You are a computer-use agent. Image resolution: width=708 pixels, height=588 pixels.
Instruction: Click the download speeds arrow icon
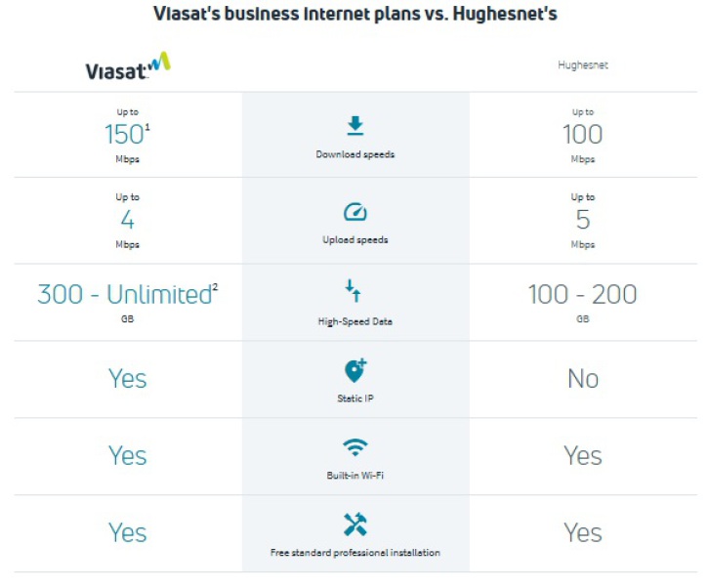click(x=354, y=126)
